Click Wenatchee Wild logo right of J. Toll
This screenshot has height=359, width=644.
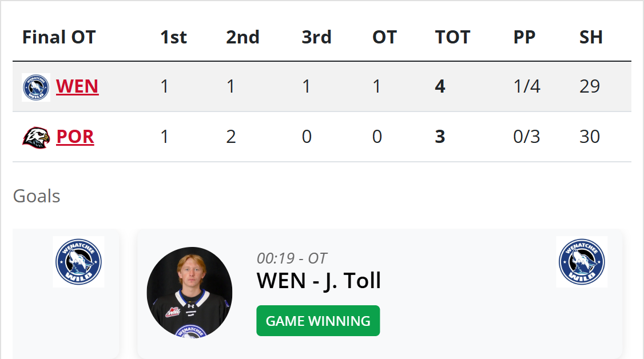pyautogui.click(x=582, y=262)
